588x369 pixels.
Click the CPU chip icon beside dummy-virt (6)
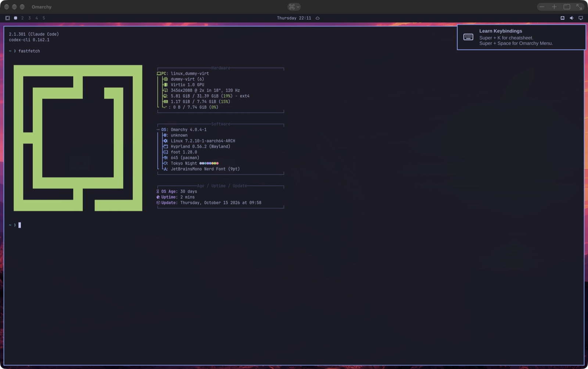click(165, 79)
